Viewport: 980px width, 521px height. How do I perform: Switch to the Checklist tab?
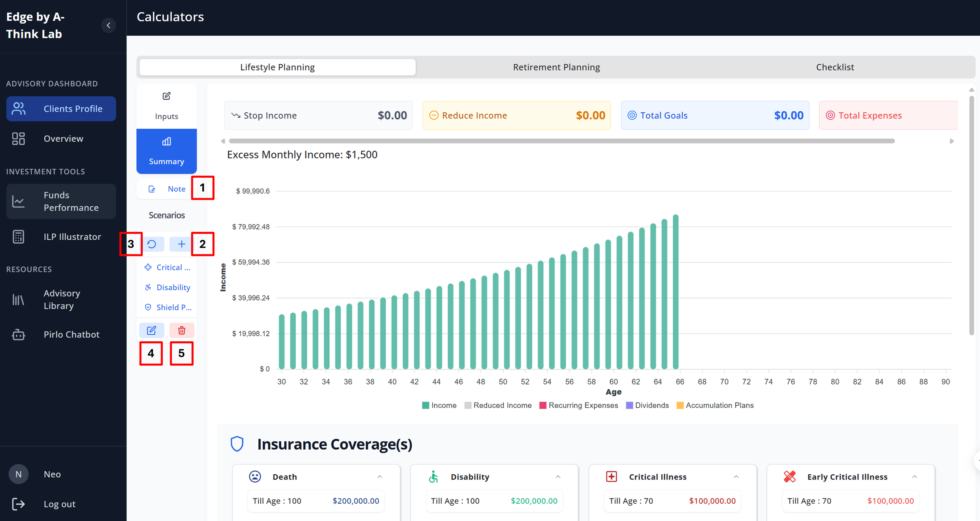(835, 67)
